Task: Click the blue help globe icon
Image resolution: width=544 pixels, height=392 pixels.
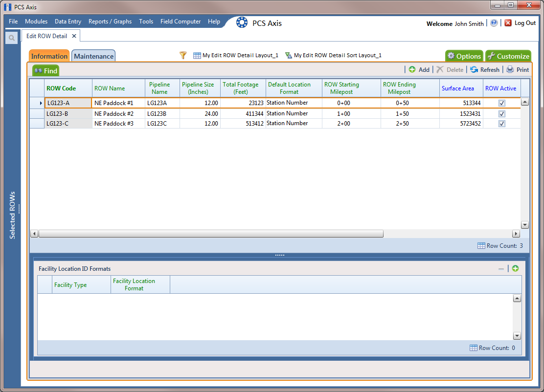Action: 494,23
